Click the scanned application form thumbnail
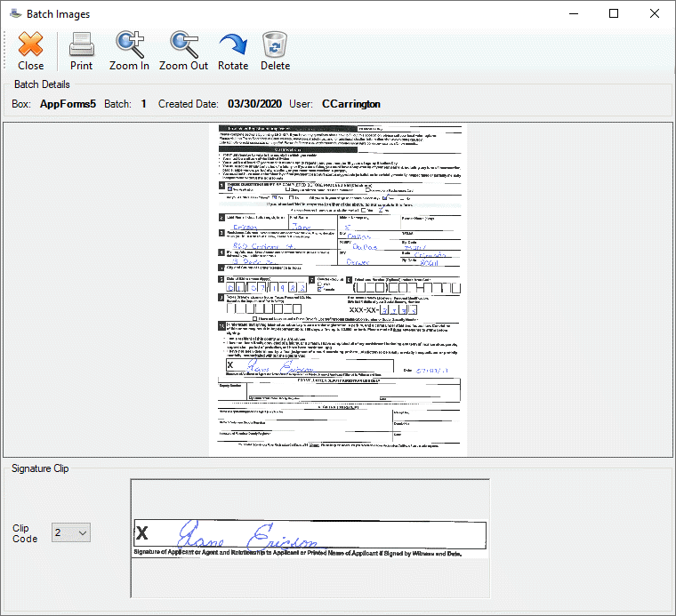This screenshot has height=616, width=676. (x=338, y=290)
